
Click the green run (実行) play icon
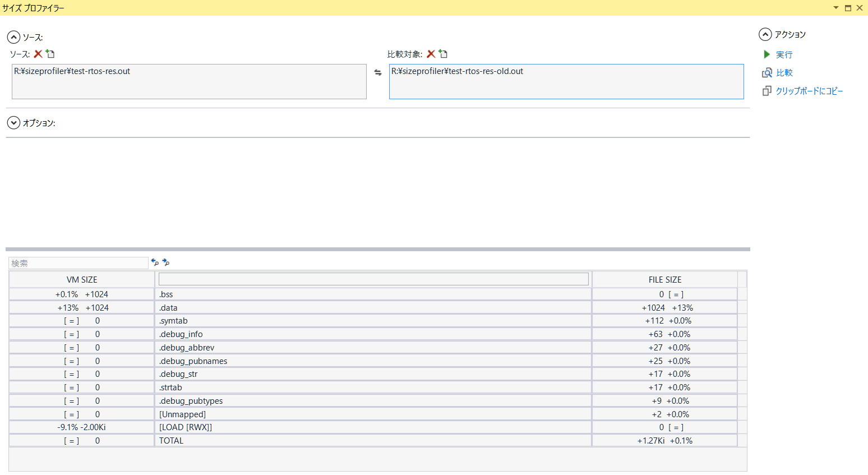pyautogui.click(x=767, y=54)
